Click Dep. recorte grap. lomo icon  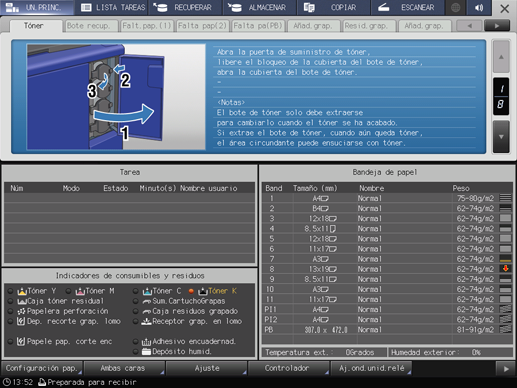(x=21, y=321)
